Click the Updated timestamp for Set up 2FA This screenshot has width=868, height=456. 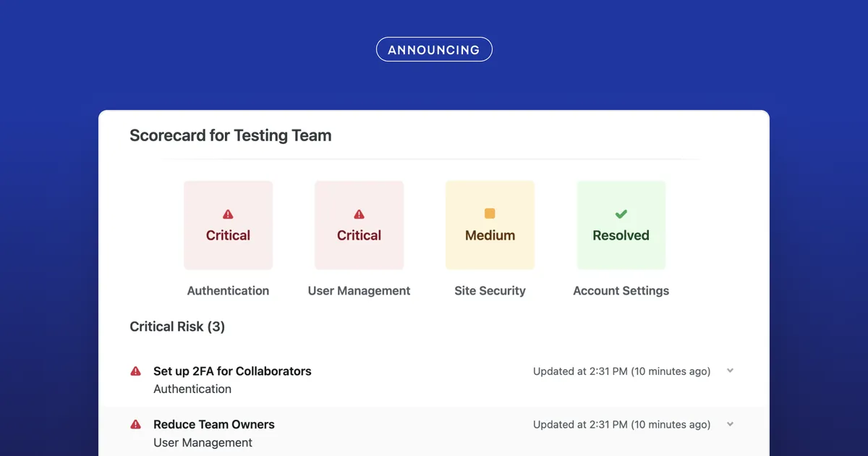click(621, 371)
